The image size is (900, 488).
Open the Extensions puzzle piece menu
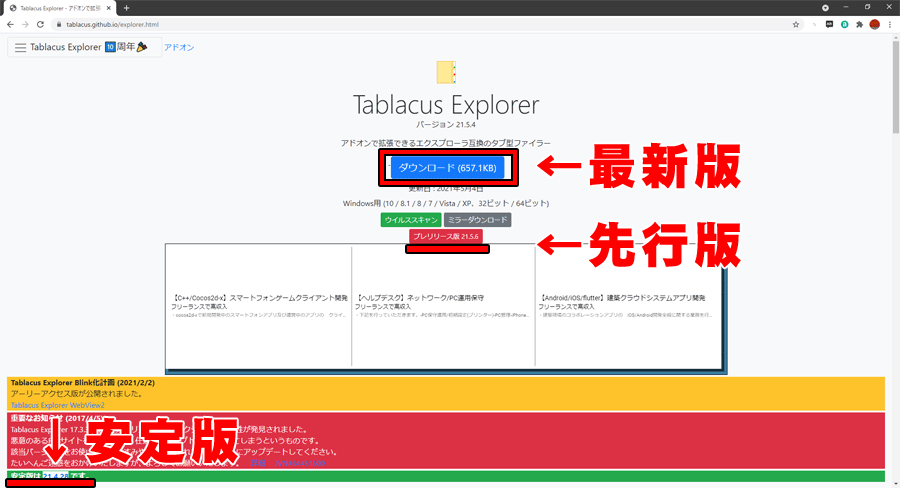click(x=859, y=25)
